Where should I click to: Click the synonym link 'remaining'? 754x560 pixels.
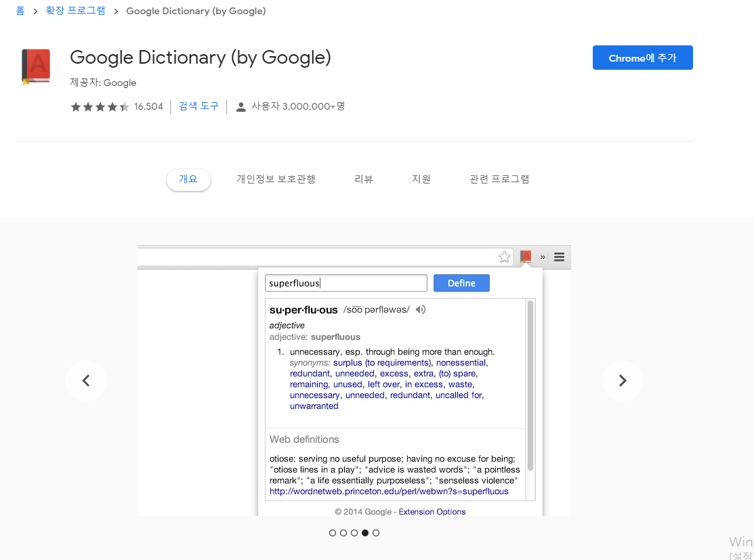pos(309,385)
